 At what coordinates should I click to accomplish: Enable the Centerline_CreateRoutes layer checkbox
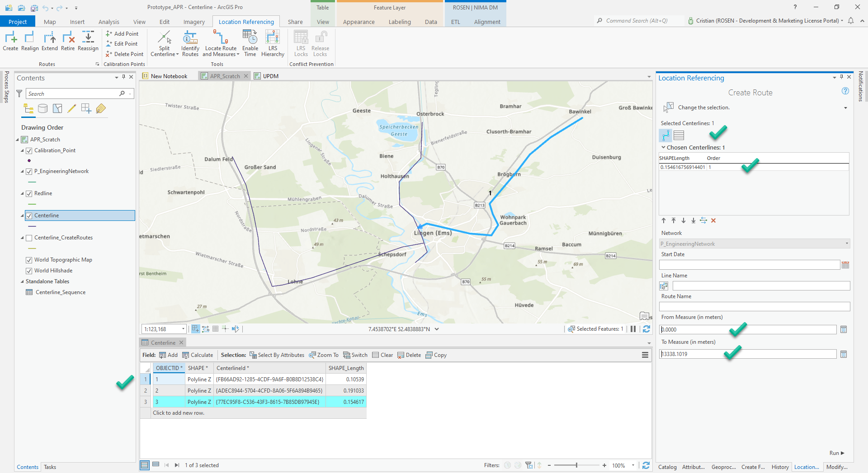pos(29,238)
